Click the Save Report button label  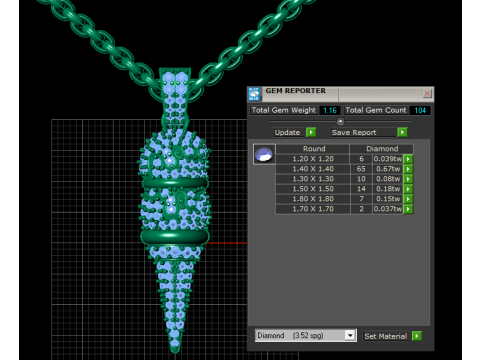[354, 132]
